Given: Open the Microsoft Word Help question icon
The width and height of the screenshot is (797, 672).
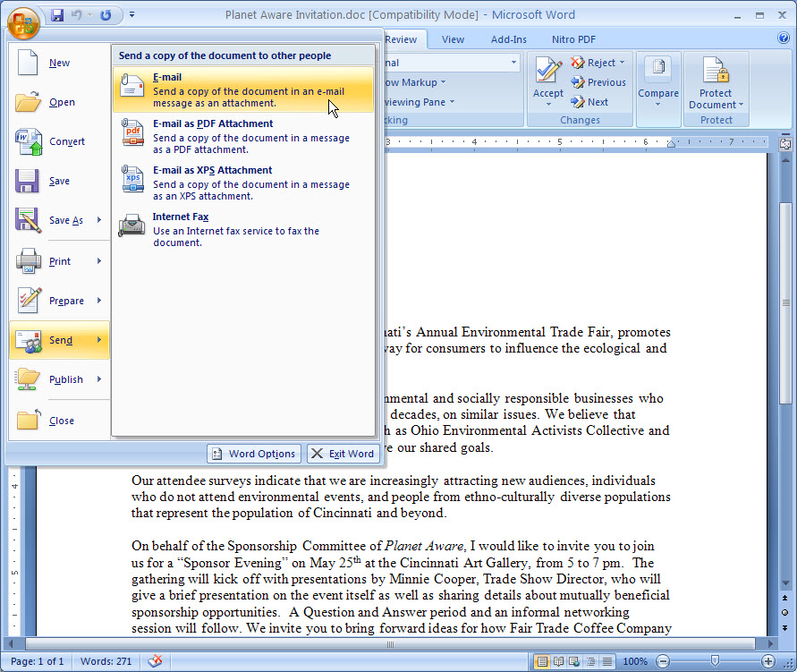Looking at the screenshot, I should pyautogui.click(x=784, y=38).
